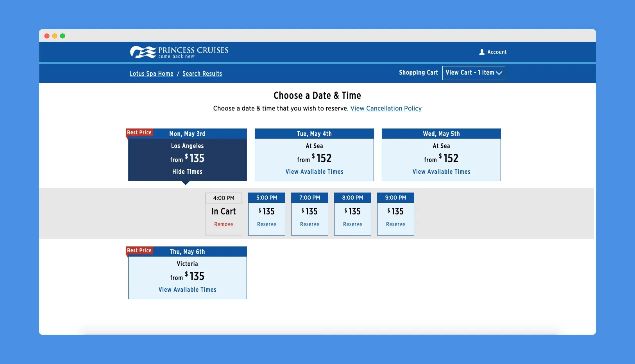Click the $152 price on Tue, May 4th
The height and width of the screenshot is (364, 635).
(322, 158)
